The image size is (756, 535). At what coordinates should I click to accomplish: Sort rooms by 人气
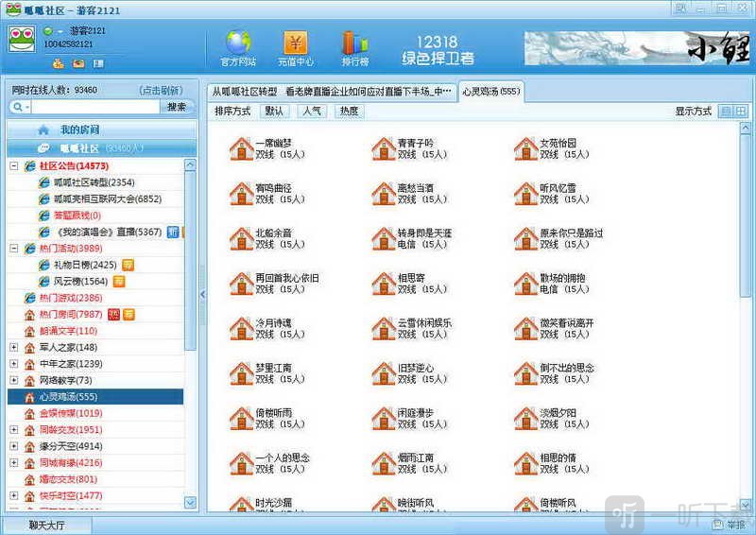point(312,111)
